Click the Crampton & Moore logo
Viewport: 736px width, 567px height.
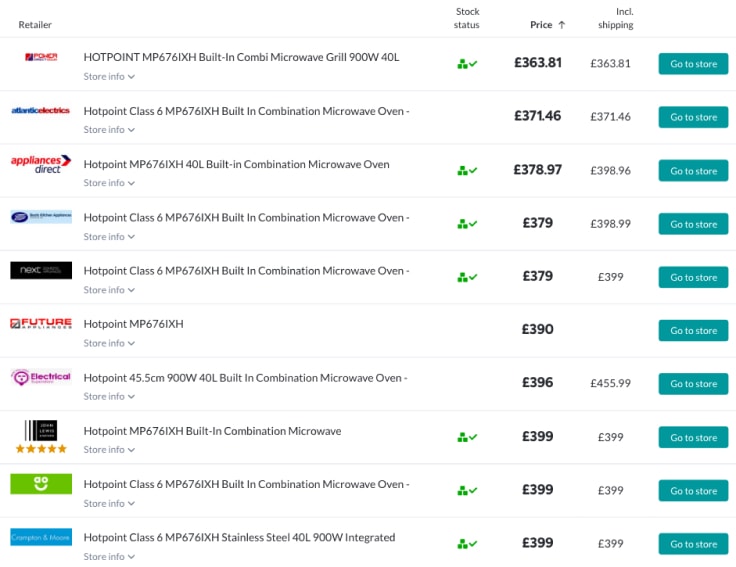[x=41, y=537]
